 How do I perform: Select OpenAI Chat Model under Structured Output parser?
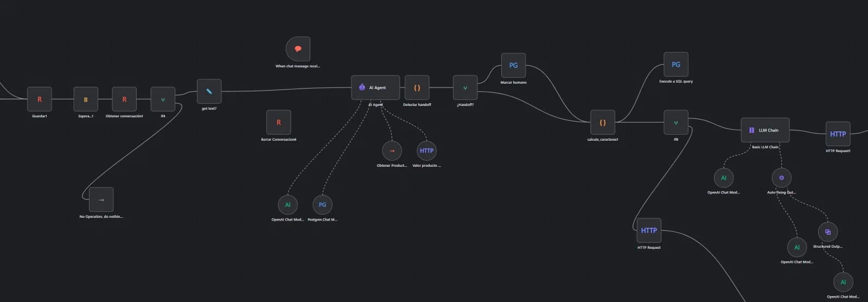point(843,282)
